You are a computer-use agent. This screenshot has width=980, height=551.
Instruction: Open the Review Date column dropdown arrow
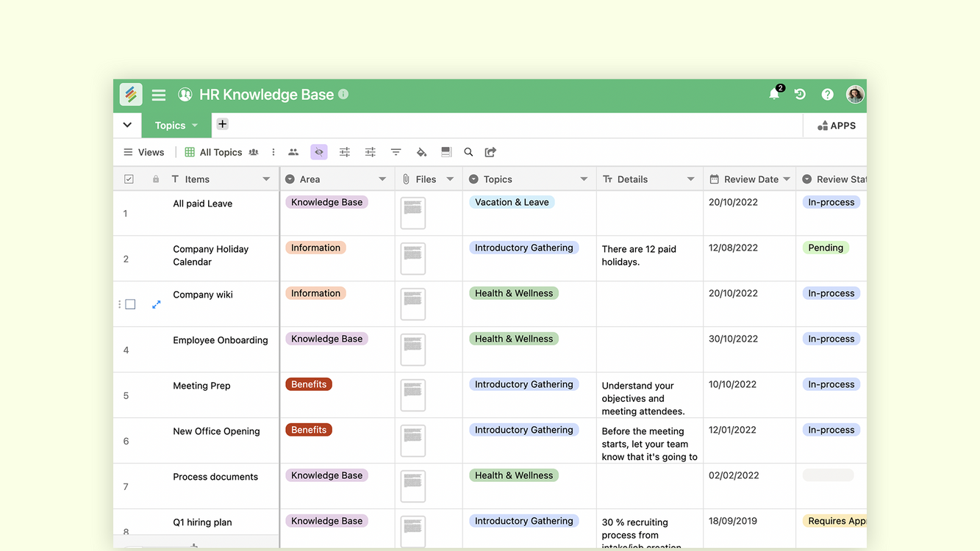click(787, 179)
